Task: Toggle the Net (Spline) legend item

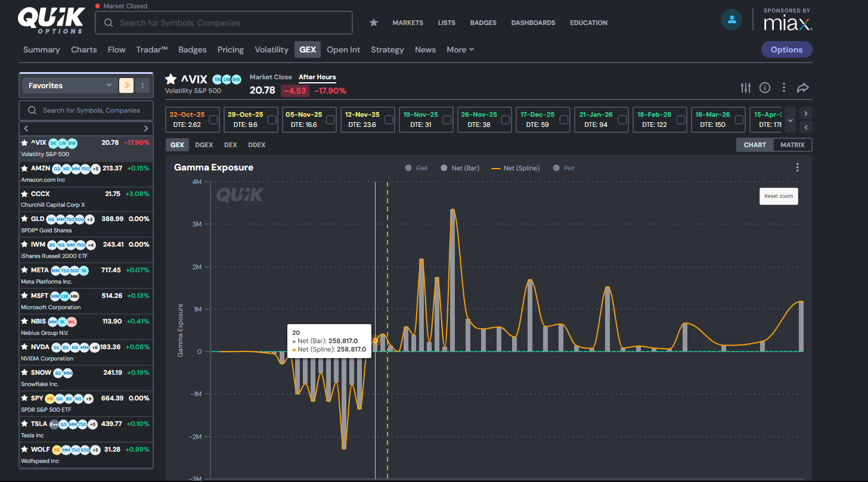Action: (x=515, y=168)
